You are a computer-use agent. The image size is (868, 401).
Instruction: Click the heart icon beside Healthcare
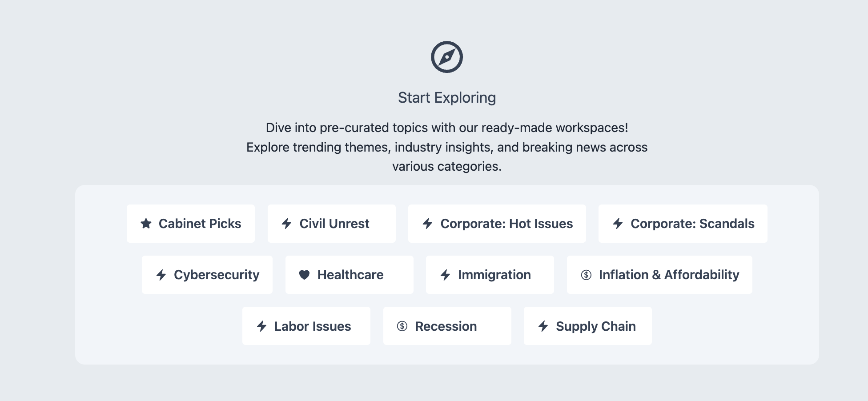coord(304,275)
